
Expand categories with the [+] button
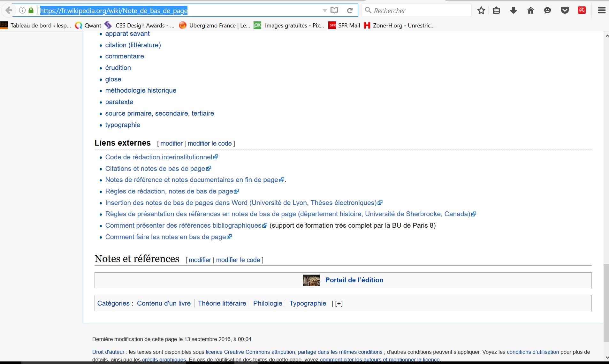tap(339, 304)
